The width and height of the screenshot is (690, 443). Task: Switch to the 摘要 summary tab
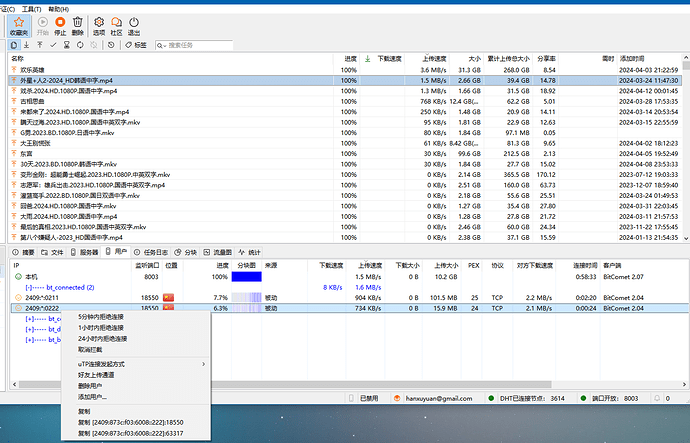coord(23,252)
